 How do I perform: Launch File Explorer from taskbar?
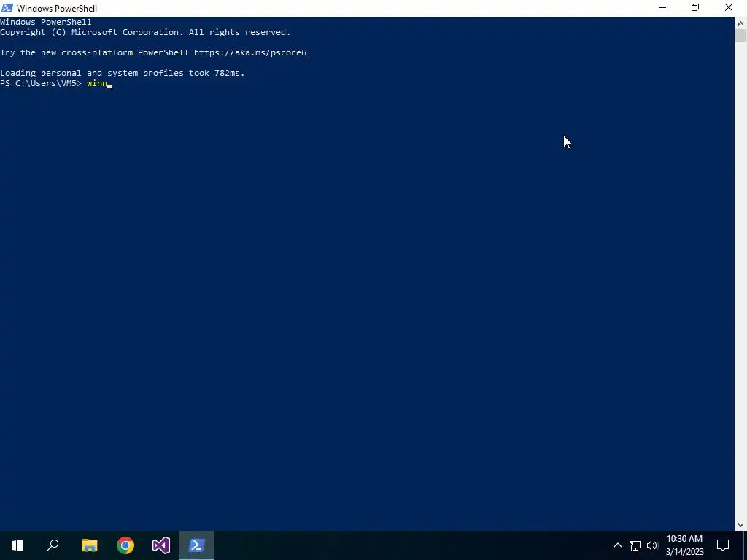(89, 545)
